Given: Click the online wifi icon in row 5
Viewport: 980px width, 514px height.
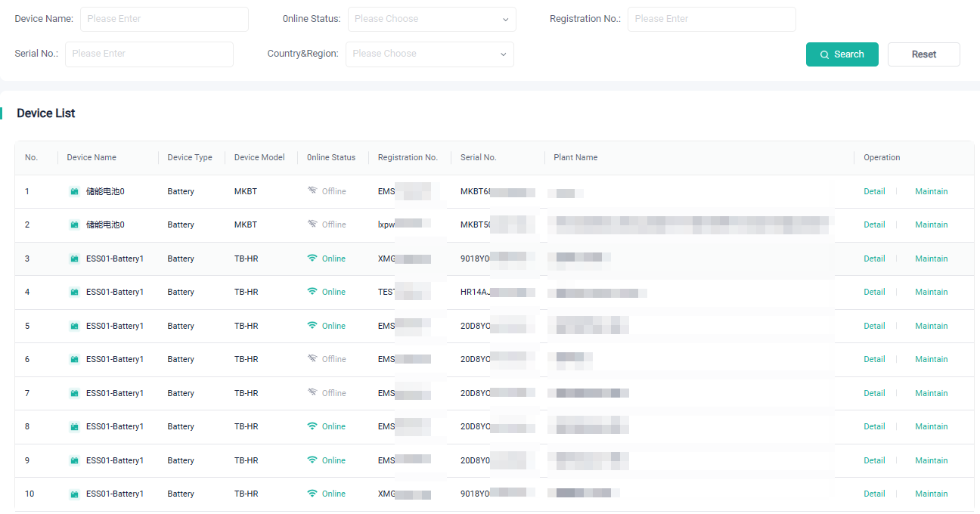Looking at the screenshot, I should pos(312,326).
